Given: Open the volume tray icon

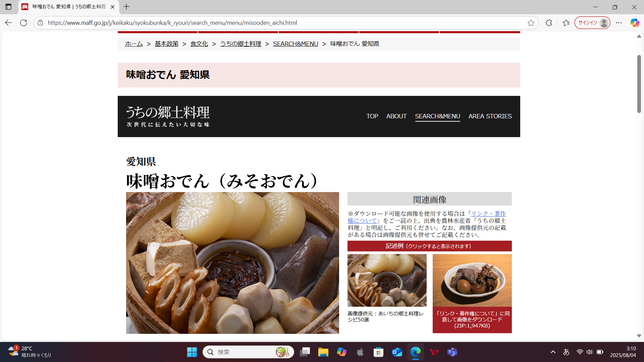Looking at the screenshot, I should (x=589, y=352).
